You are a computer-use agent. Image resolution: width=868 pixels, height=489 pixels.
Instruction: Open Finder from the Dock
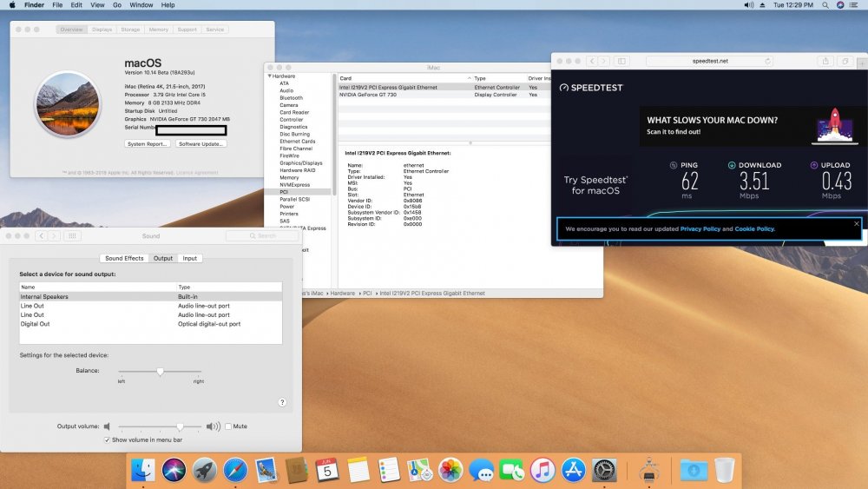pos(143,470)
